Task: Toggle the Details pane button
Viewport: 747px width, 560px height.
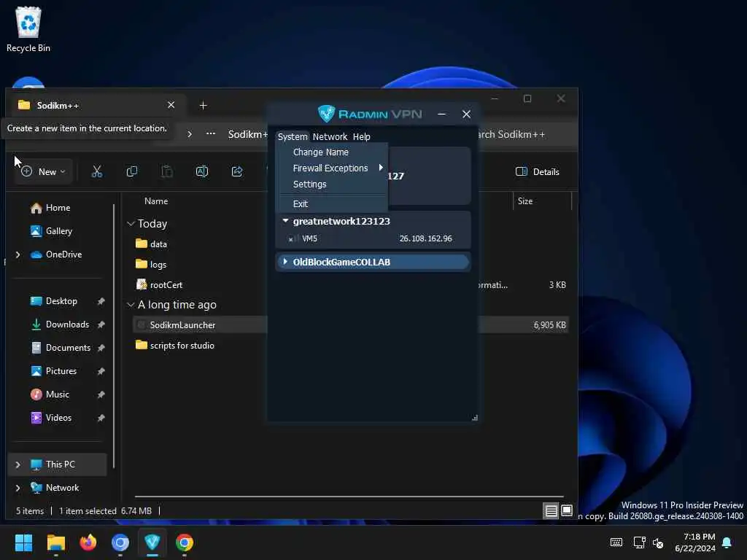Action: (538, 171)
